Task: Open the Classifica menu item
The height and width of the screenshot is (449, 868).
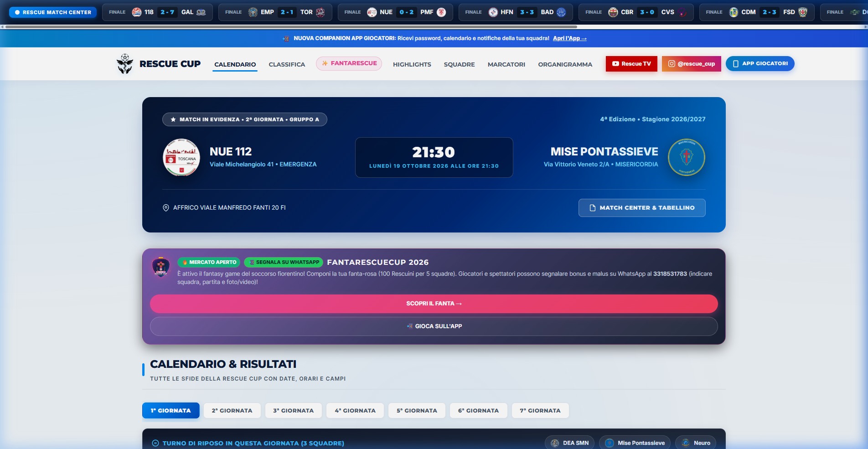Action: [287, 64]
